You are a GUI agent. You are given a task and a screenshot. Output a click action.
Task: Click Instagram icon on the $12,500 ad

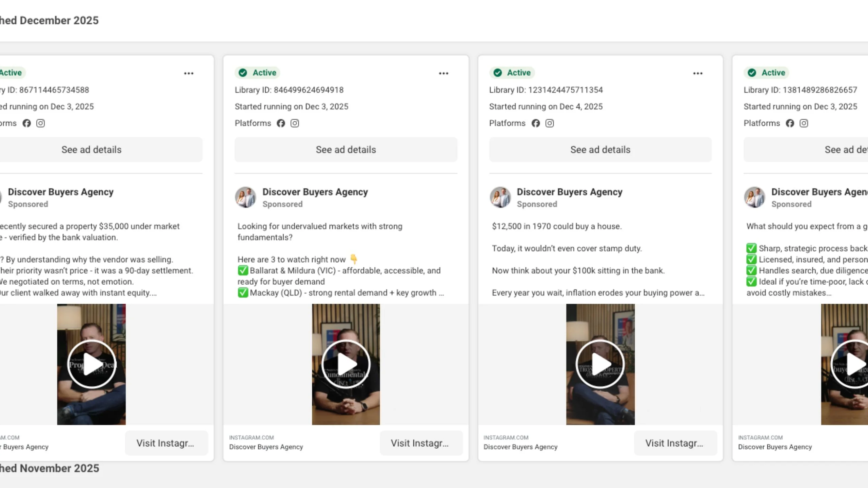pyautogui.click(x=550, y=123)
